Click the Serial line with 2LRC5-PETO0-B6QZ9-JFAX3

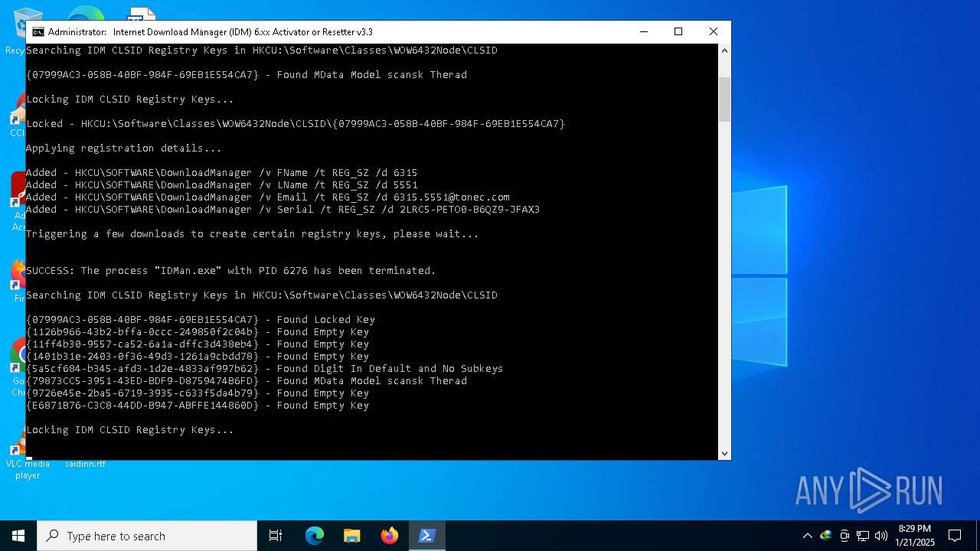pyautogui.click(x=283, y=210)
